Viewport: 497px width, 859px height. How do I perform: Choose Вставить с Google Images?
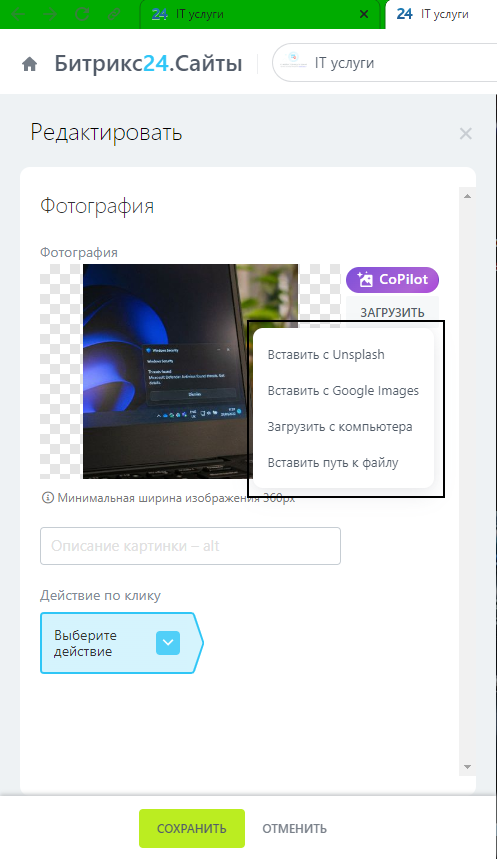(343, 391)
